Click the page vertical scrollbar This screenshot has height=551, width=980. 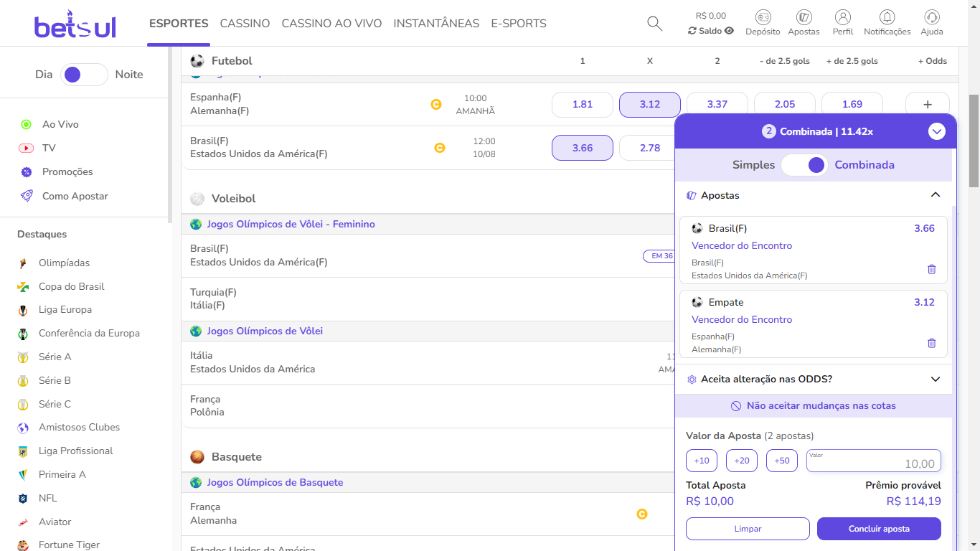tap(974, 140)
